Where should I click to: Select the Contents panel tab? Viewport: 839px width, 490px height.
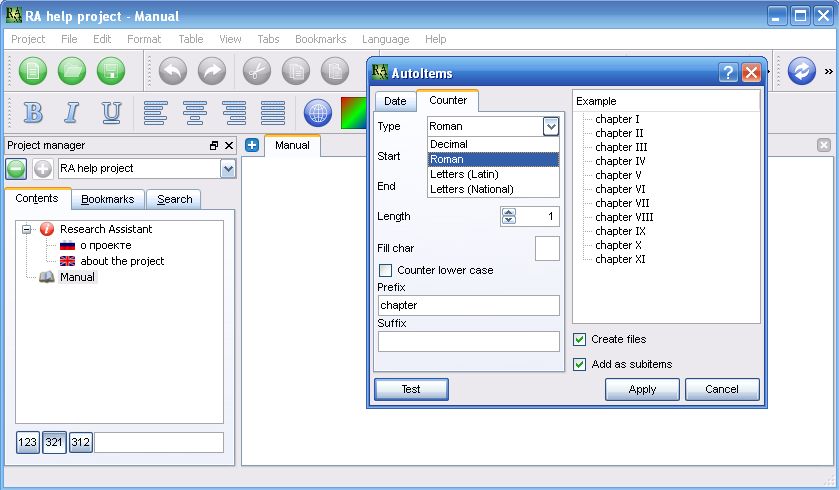click(37, 198)
